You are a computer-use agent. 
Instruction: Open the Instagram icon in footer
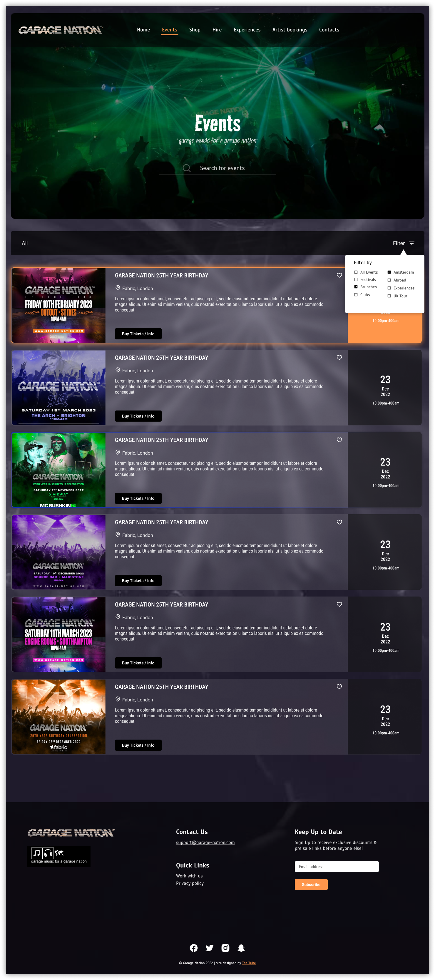(225, 948)
